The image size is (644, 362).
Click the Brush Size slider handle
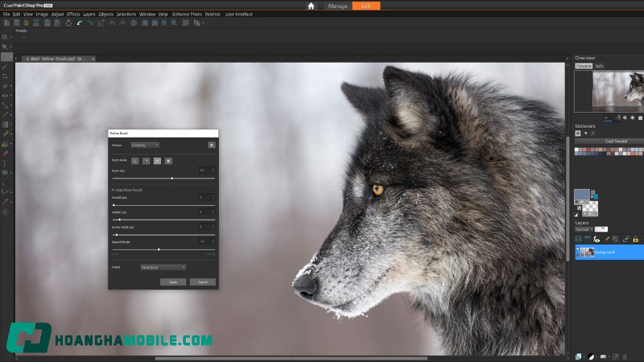(171, 178)
